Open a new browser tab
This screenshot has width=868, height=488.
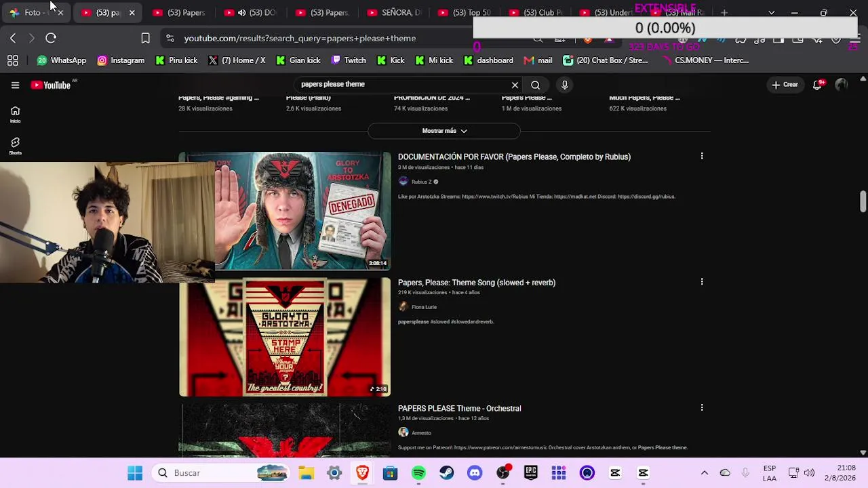tap(724, 12)
